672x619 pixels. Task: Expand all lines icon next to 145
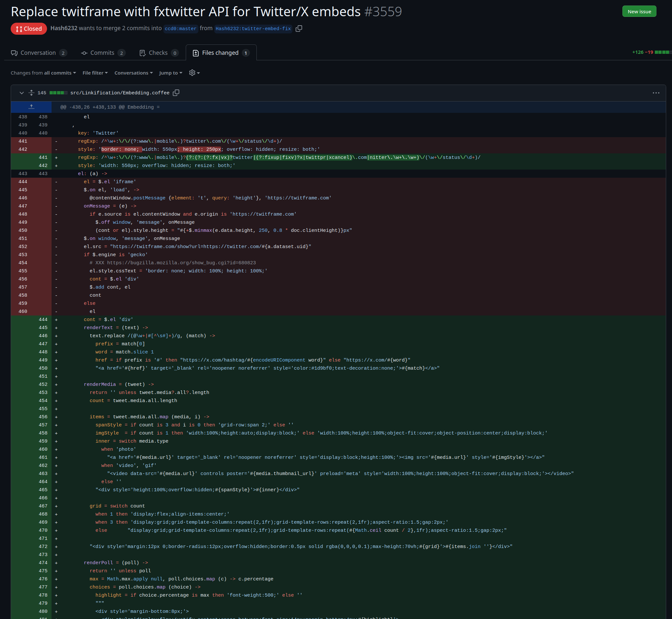pyautogui.click(x=31, y=93)
